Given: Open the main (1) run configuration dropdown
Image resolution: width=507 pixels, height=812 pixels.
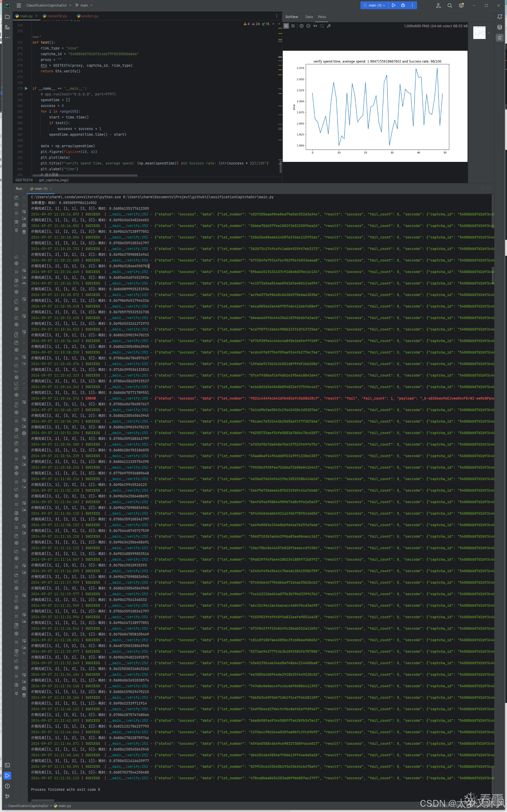Looking at the screenshot, I should [374, 5].
